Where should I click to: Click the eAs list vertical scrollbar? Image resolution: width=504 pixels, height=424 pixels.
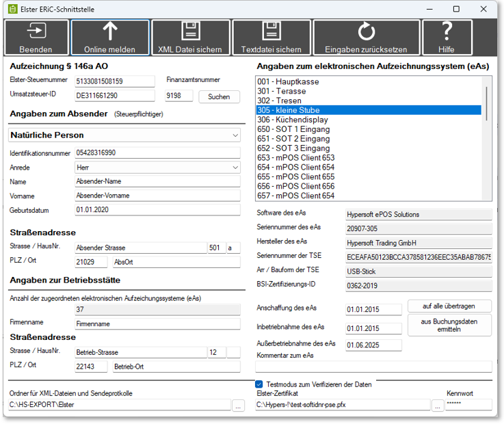point(486,103)
